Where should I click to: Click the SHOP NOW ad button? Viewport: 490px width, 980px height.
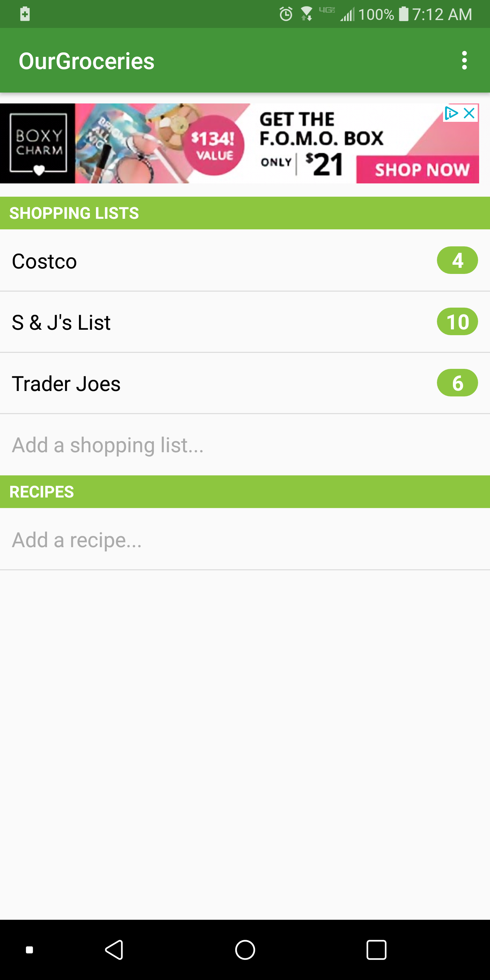point(422,170)
